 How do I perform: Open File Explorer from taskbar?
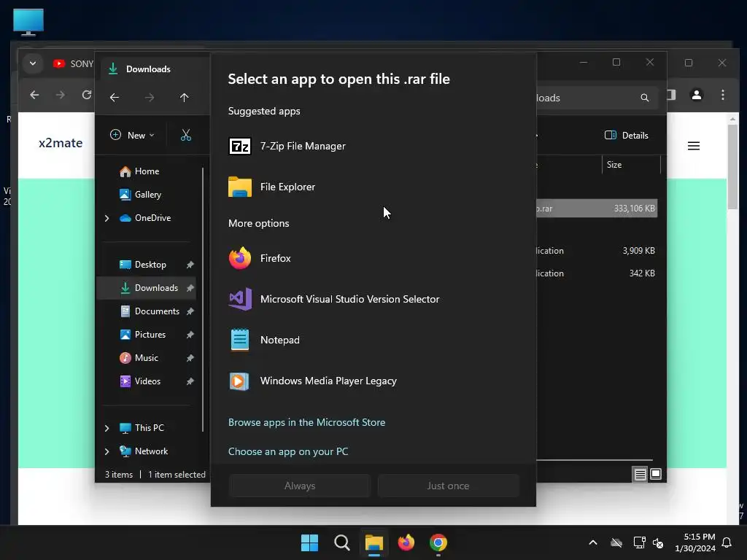pos(374,542)
